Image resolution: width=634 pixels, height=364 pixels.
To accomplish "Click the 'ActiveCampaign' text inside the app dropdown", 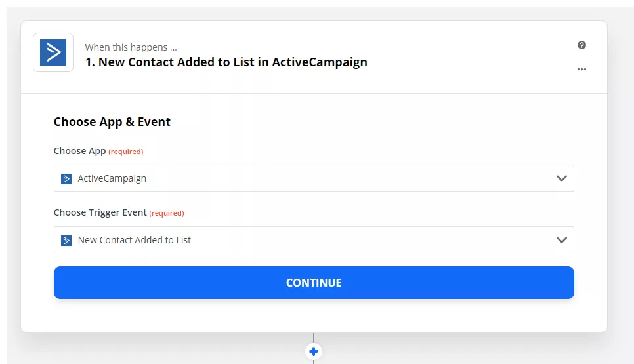I will tap(112, 178).
